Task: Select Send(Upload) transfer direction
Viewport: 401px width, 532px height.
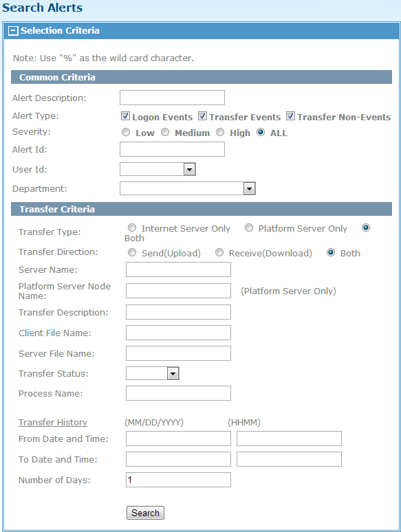Action: click(x=132, y=252)
